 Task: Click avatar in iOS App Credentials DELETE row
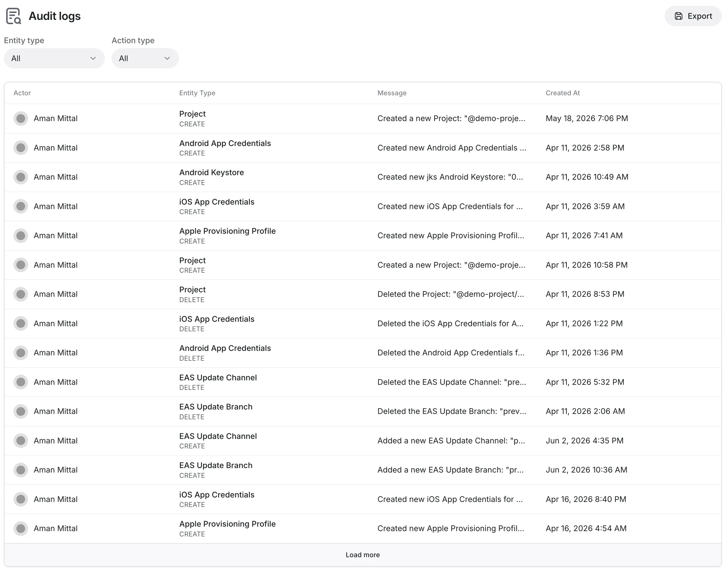[x=21, y=324]
